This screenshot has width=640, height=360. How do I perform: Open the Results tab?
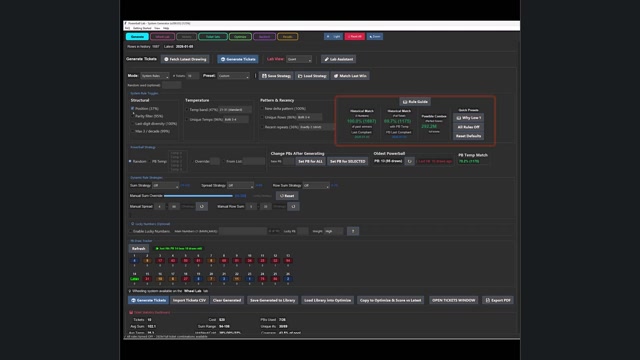(x=288, y=37)
